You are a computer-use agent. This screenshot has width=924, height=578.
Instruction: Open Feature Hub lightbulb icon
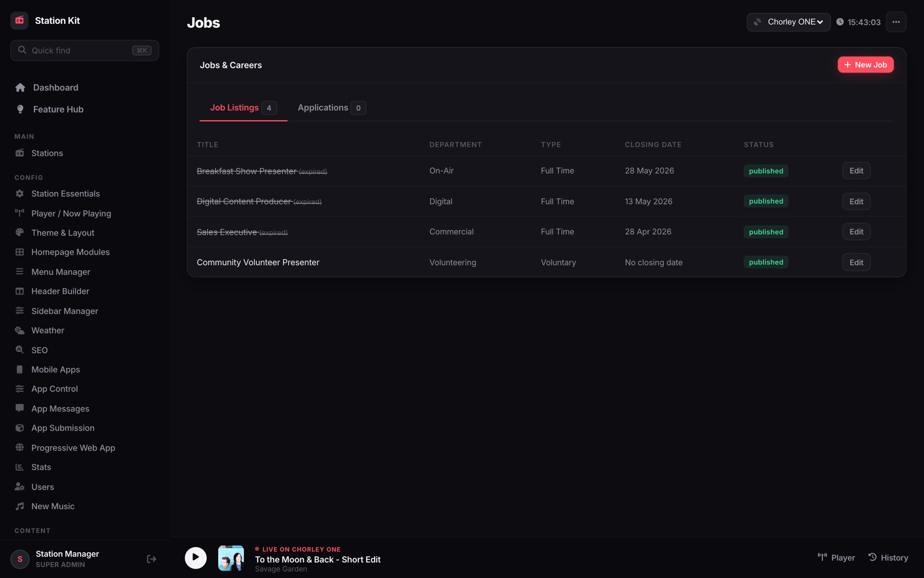[x=20, y=109]
